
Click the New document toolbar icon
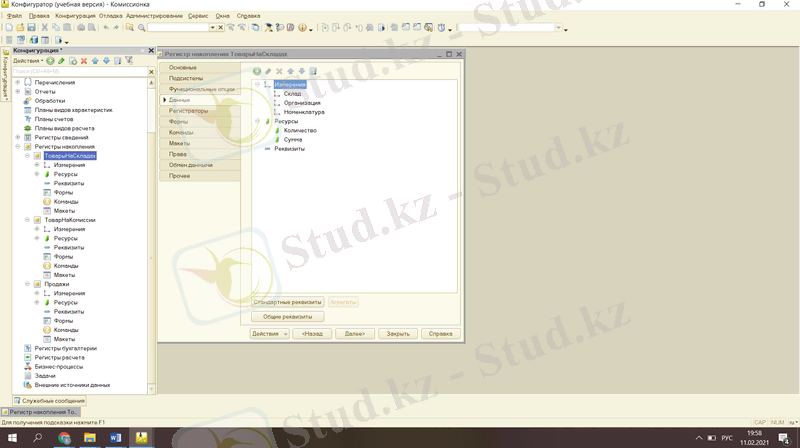click(x=9, y=28)
